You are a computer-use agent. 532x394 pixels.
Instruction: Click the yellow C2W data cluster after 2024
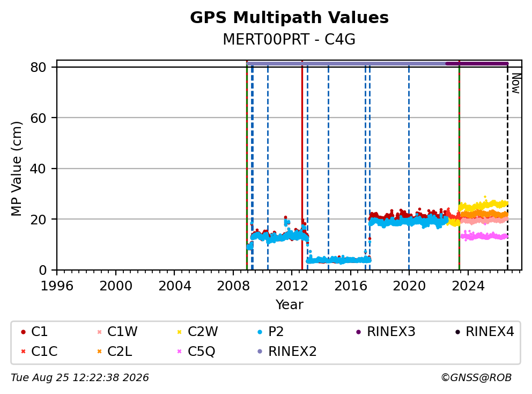484,205
